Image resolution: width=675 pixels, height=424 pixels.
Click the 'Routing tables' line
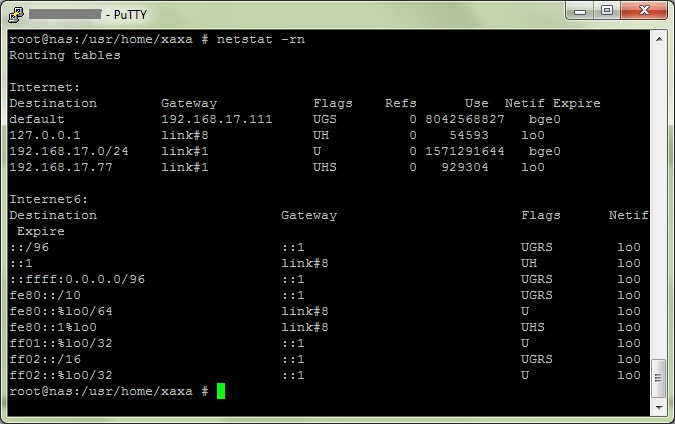click(x=65, y=55)
